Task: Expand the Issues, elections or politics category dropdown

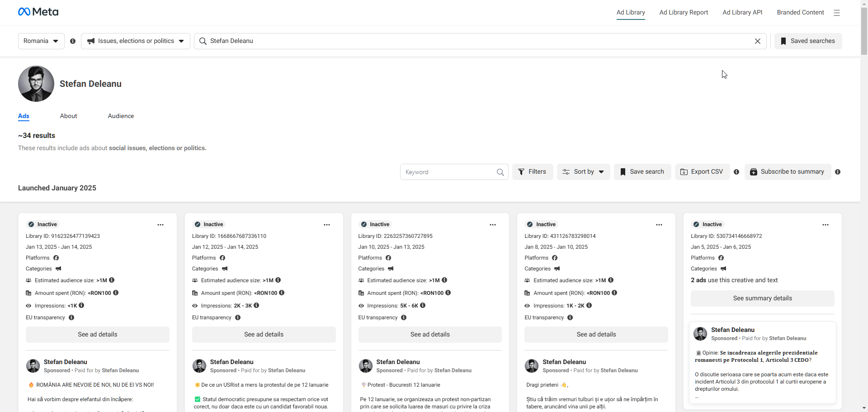Action: click(136, 41)
